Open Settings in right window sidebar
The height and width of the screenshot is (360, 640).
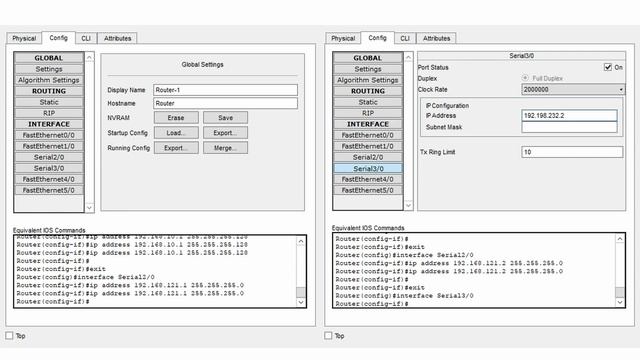[368, 69]
